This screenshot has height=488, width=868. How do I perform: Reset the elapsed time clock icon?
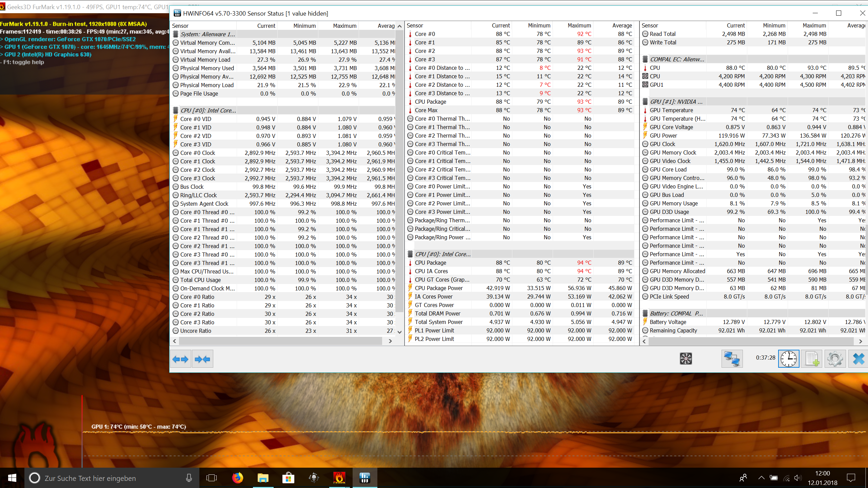tap(789, 359)
